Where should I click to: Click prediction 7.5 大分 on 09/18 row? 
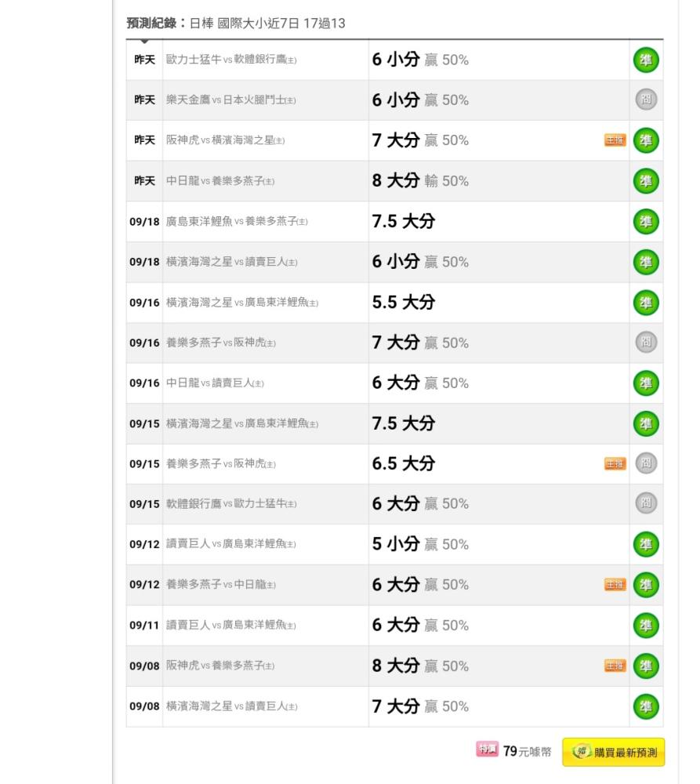pyautogui.click(x=404, y=222)
